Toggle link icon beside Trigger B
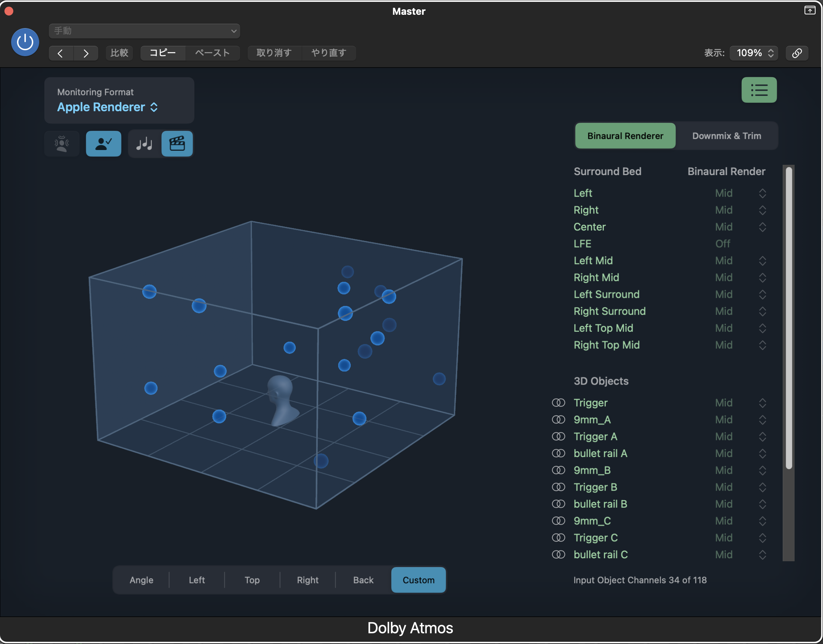This screenshot has height=644, width=823. tap(558, 487)
